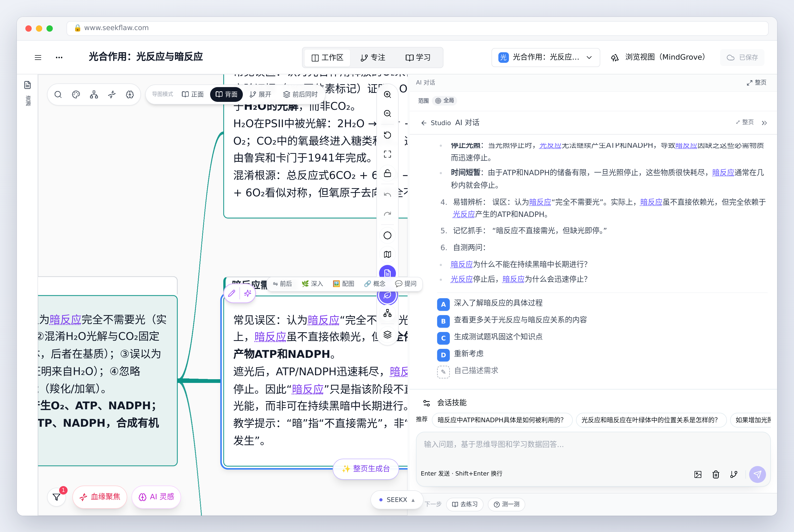This screenshot has height=532, width=794.
Task: Collapse the Studio panel with double chevron
Action: 764,123
